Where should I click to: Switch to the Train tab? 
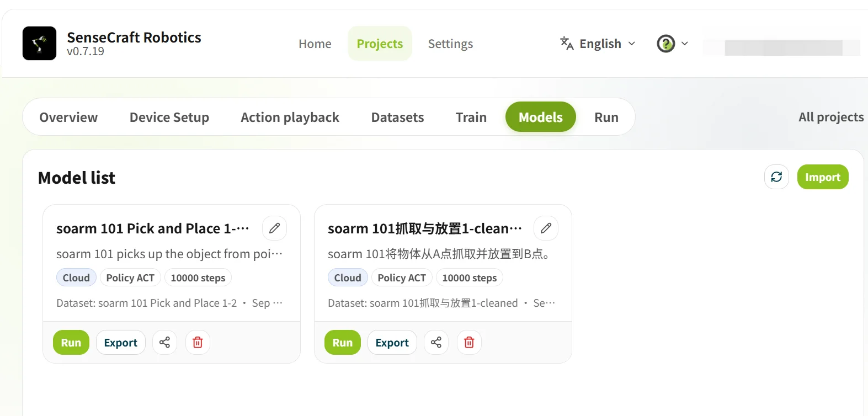471,117
